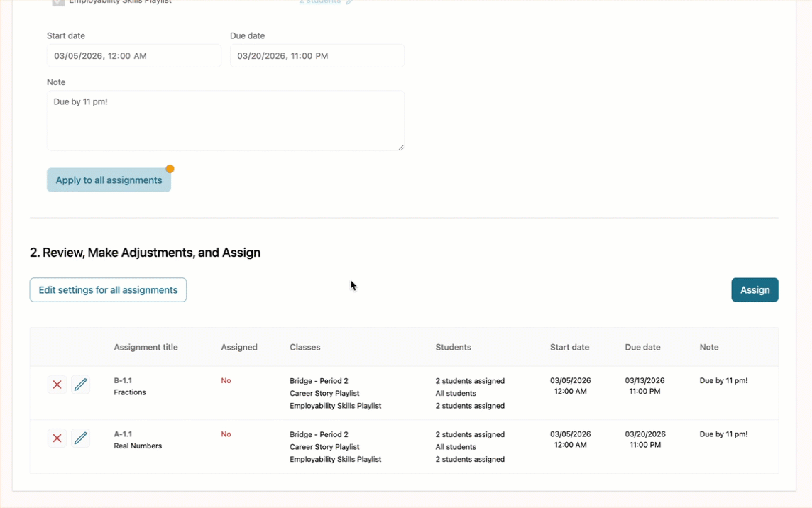This screenshot has height=508, width=812.
Task: Click Apply to all assignments
Action: point(108,180)
